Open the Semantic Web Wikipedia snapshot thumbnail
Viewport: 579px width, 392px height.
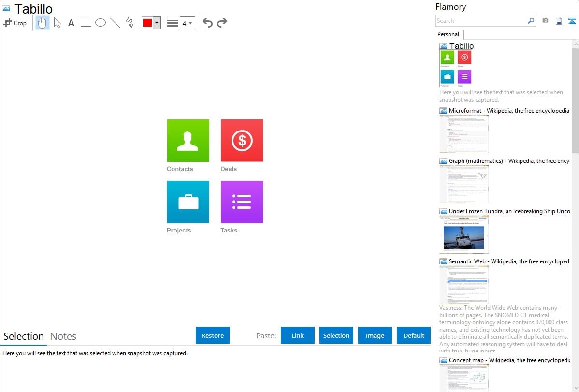point(464,284)
